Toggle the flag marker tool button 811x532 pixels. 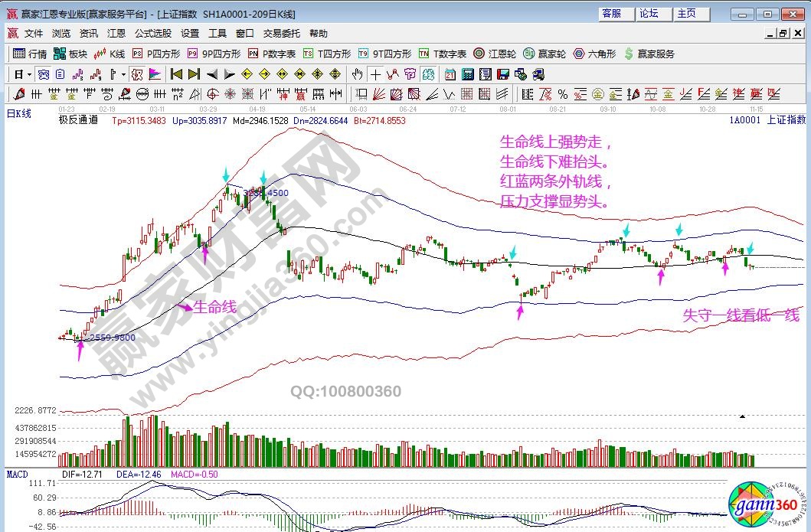[x=155, y=74]
